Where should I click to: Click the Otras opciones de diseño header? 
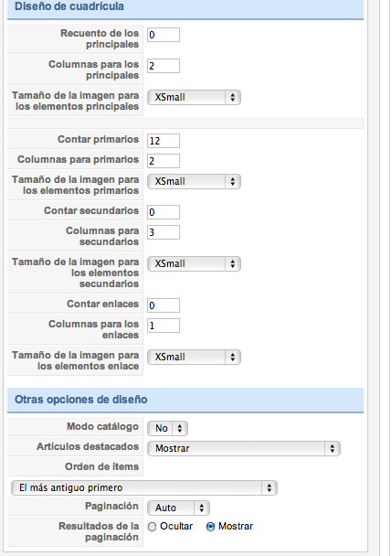[x=185, y=400]
